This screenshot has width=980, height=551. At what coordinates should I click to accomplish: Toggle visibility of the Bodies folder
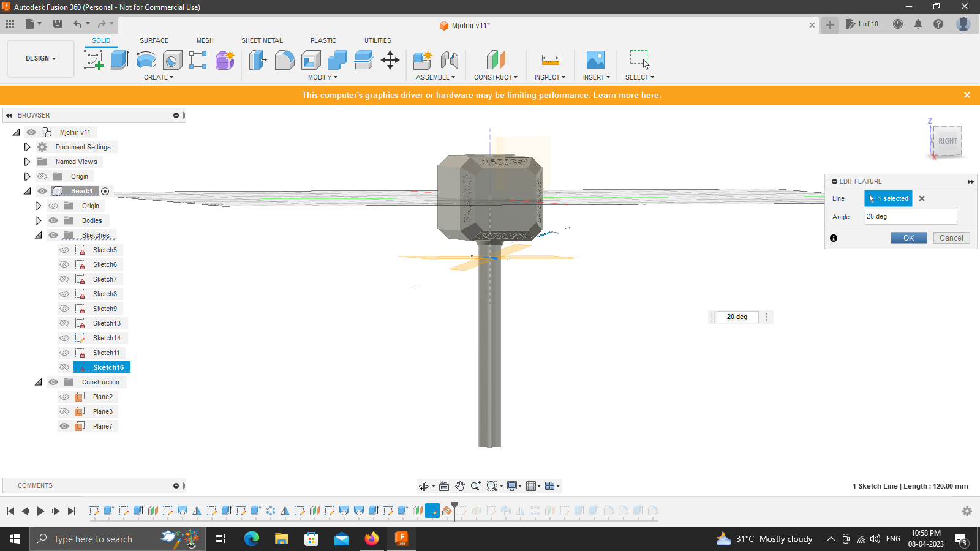[53, 220]
